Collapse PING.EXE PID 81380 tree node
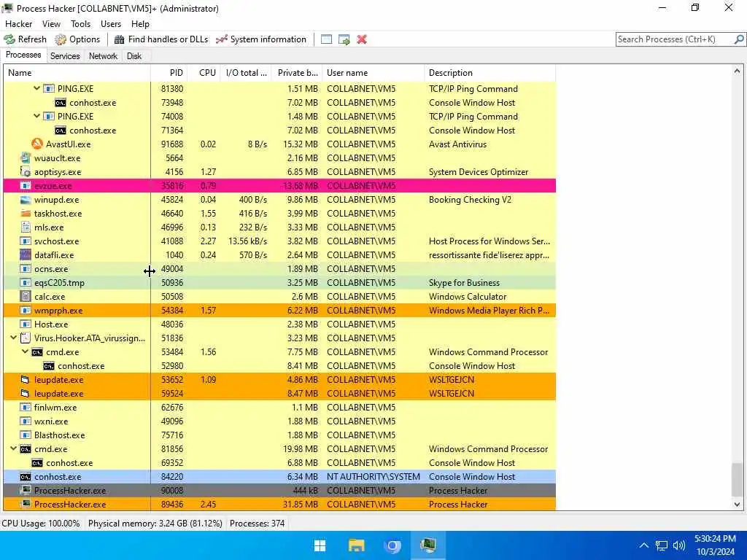This screenshot has width=747, height=560. click(x=36, y=88)
